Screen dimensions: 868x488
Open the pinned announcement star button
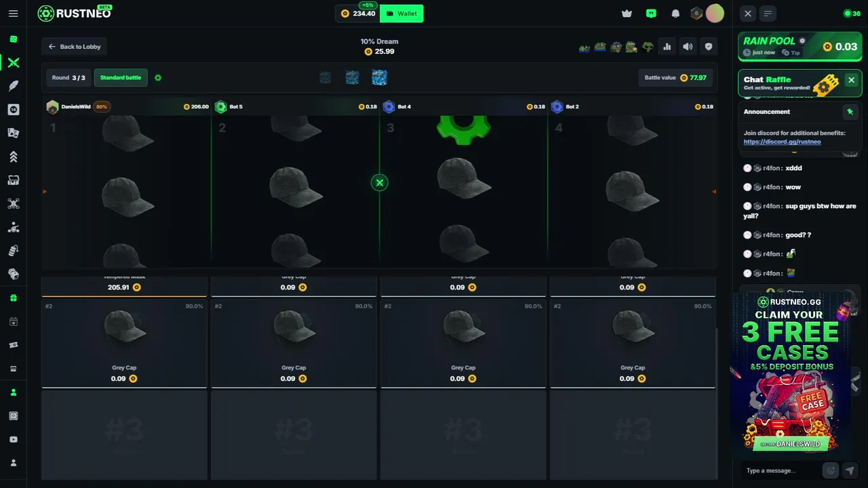pyautogui.click(x=850, y=112)
